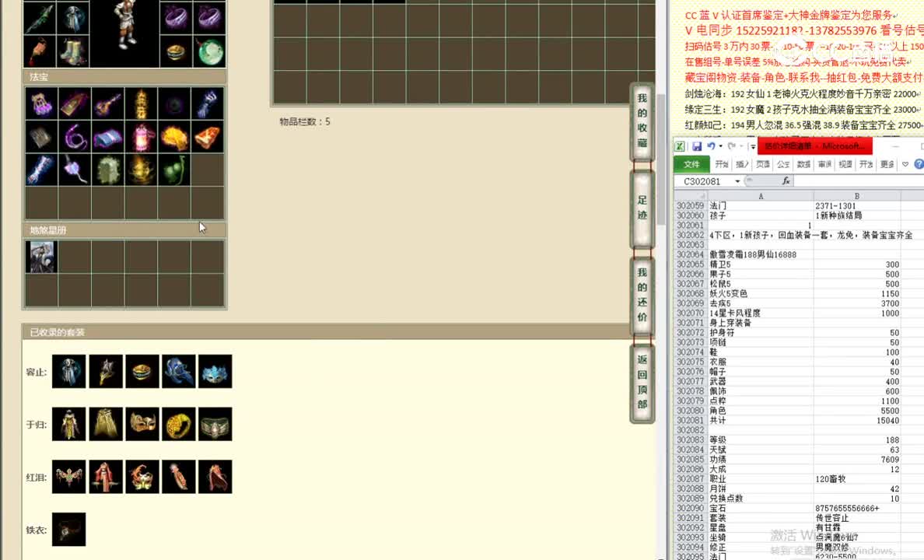Click cell containing 传世容止
The height and width of the screenshot is (560, 924).
coord(857,517)
